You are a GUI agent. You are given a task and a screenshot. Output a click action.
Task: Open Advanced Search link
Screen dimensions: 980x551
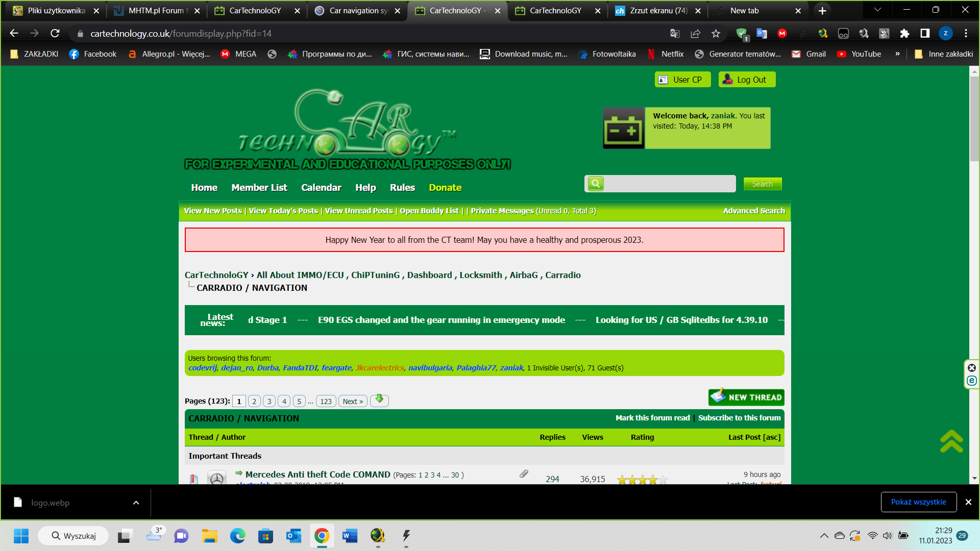(754, 211)
